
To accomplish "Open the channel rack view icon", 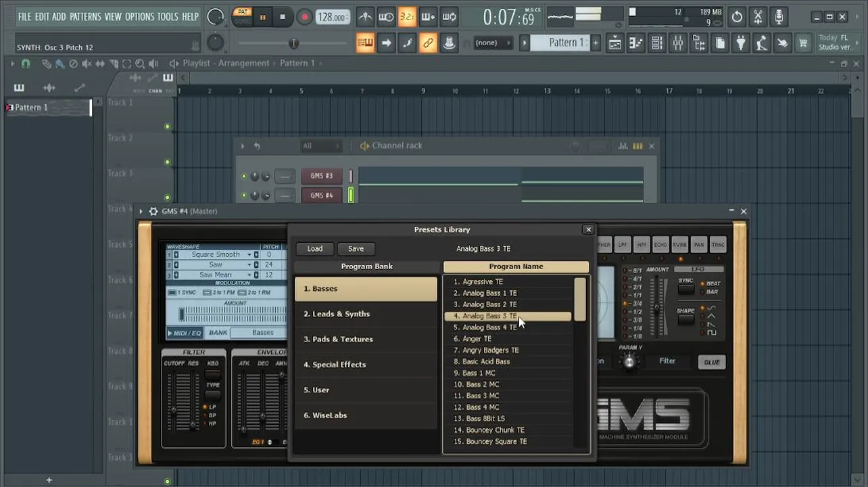I will click(657, 43).
